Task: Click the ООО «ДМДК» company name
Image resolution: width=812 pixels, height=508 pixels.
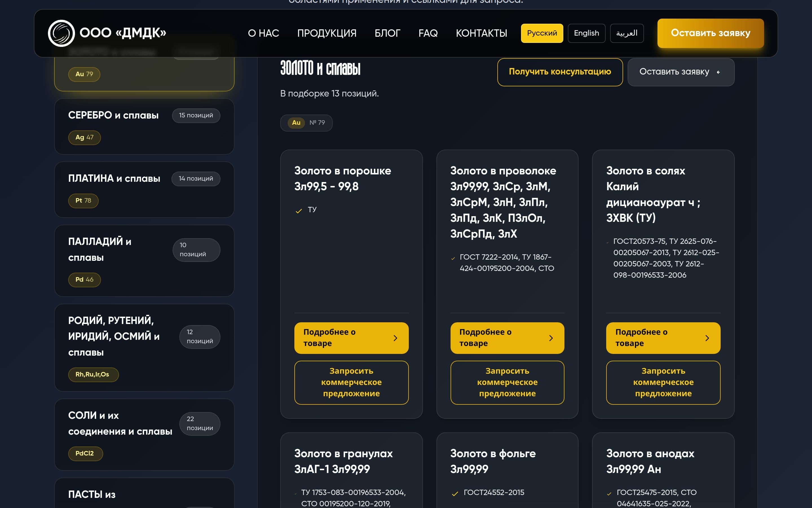Action: [123, 33]
